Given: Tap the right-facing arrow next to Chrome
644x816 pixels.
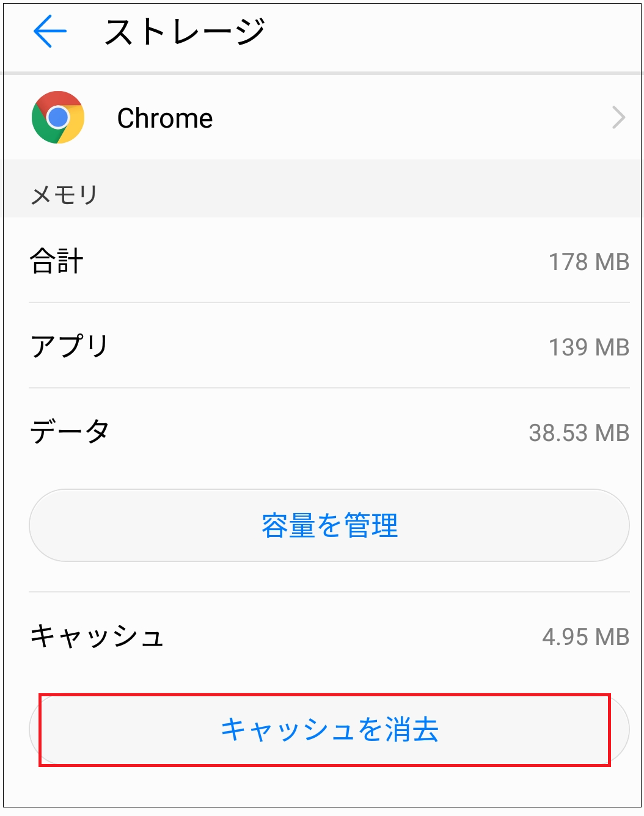Looking at the screenshot, I should [x=619, y=117].
